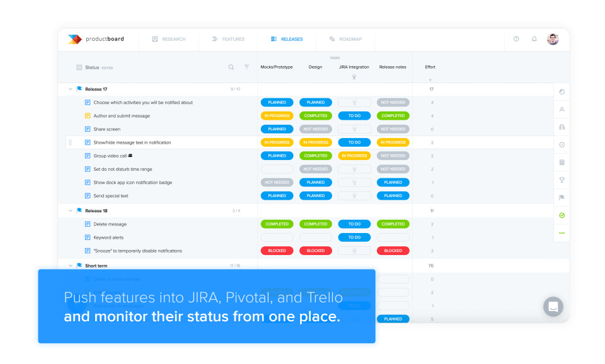Click the Short term flag icon

coord(79,265)
